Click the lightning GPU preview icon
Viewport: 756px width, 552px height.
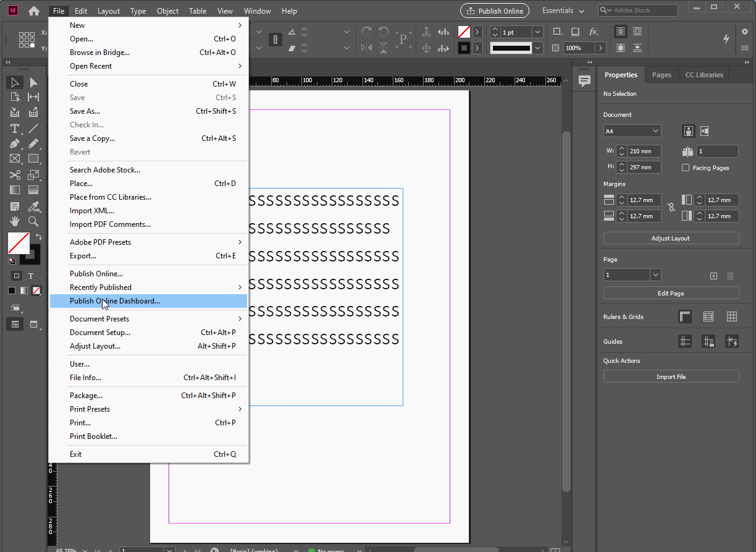coord(726,39)
